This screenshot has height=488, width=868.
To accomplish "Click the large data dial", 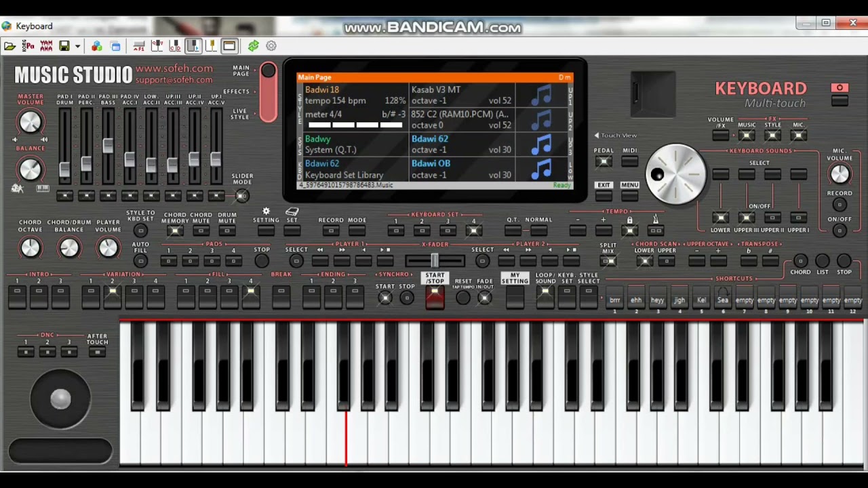I will tap(675, 174).
